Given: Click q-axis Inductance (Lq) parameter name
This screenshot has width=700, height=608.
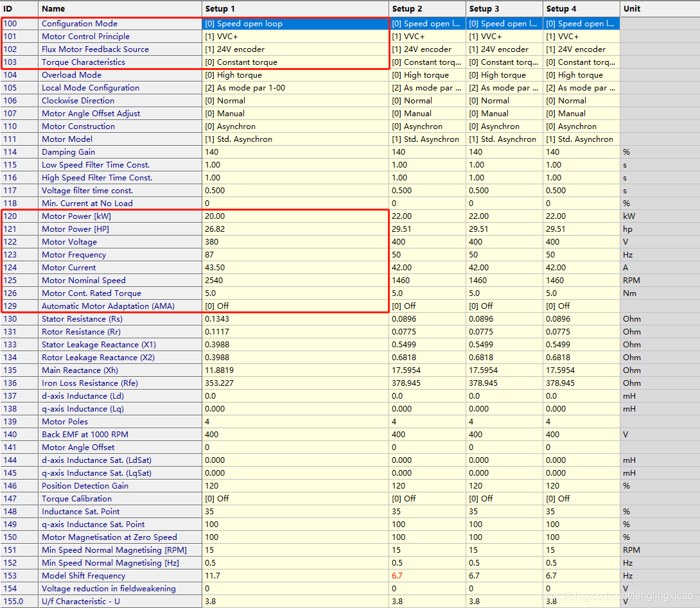Looking at the screenshot, I should pos(83,409).
